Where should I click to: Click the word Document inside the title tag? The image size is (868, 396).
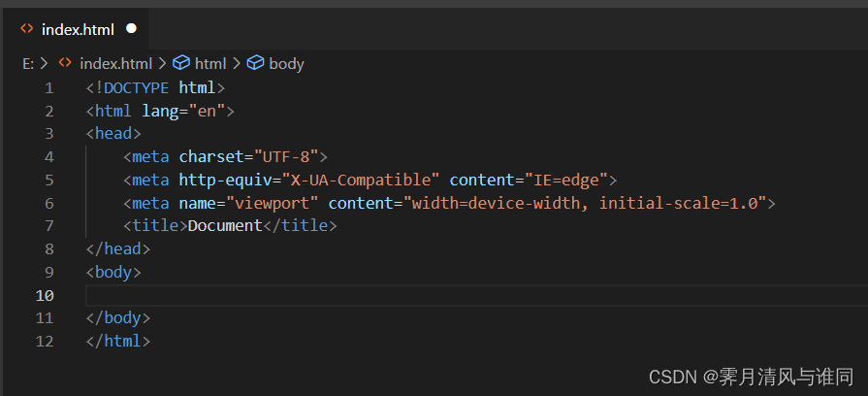(x=225, y=226)
